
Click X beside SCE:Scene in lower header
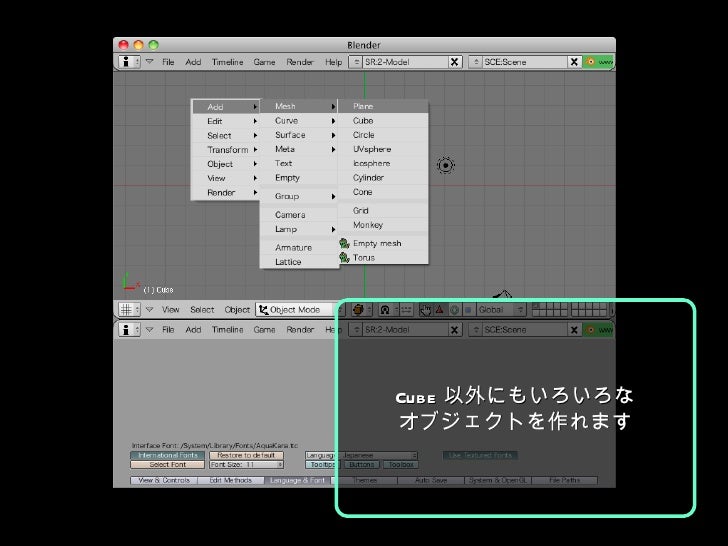[x=574, y=330]
